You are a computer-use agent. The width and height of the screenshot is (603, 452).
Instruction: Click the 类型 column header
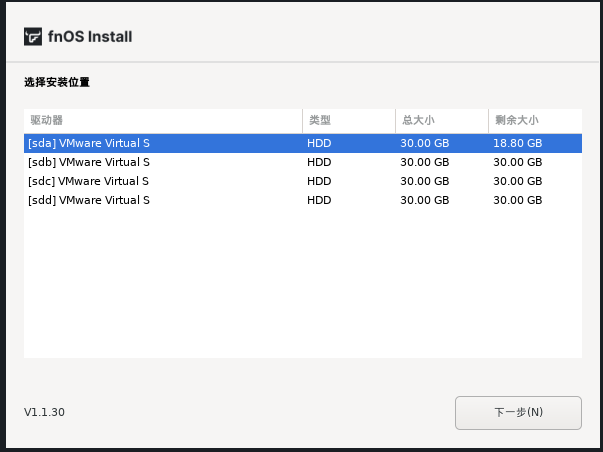coord(349,121)
